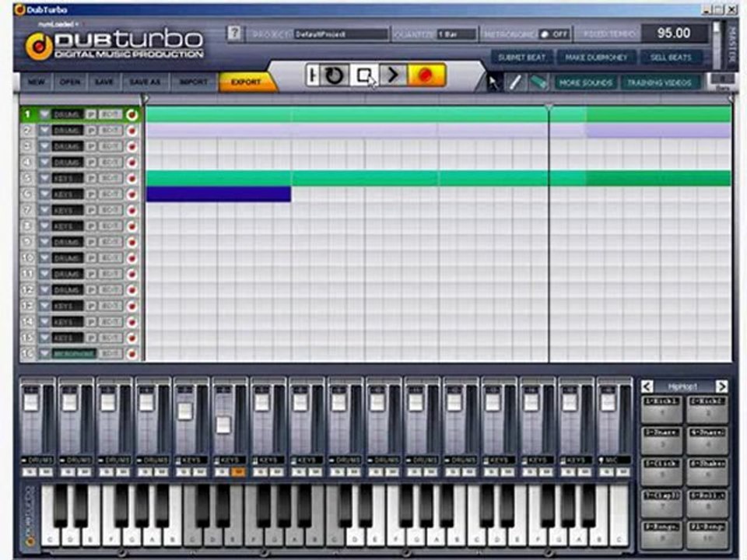Image resolution: width=747 pixels, height=560 pixels.
Task: Click EDIT button on track 1
Action: pos(110,115)
